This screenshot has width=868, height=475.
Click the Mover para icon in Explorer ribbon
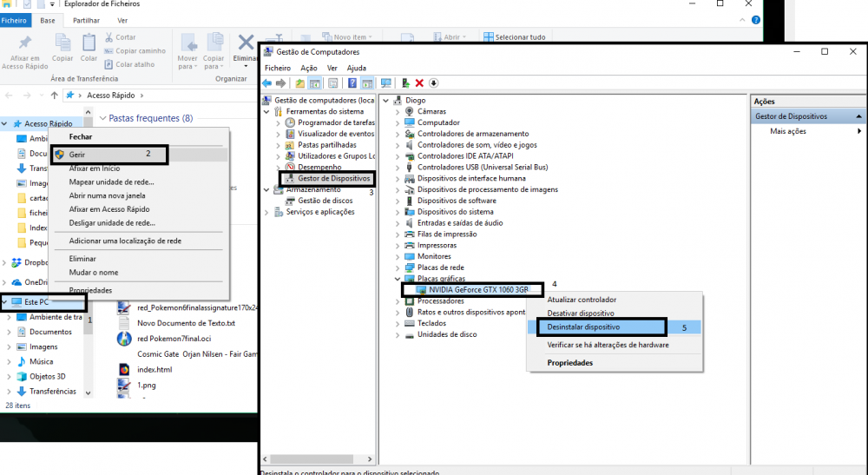tap(188, 42)
